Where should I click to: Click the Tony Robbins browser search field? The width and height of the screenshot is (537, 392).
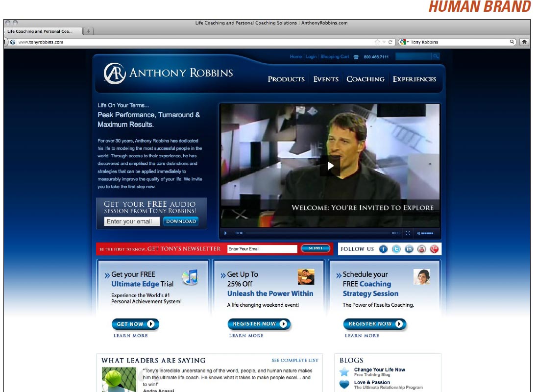[459, 42]
